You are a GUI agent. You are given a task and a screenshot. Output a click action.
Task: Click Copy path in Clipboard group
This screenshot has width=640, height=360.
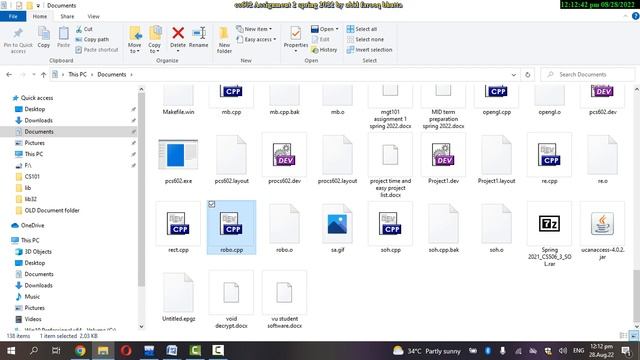(x=92, y=40)
